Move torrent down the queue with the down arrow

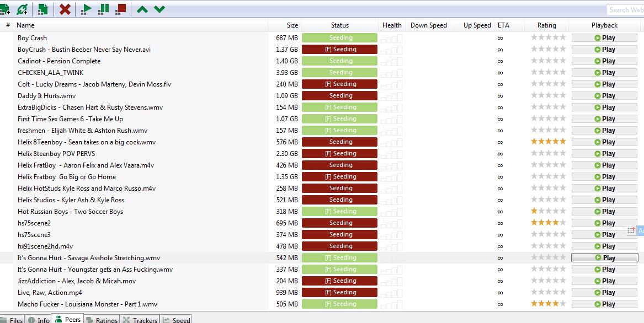click(x=159, y=9)
